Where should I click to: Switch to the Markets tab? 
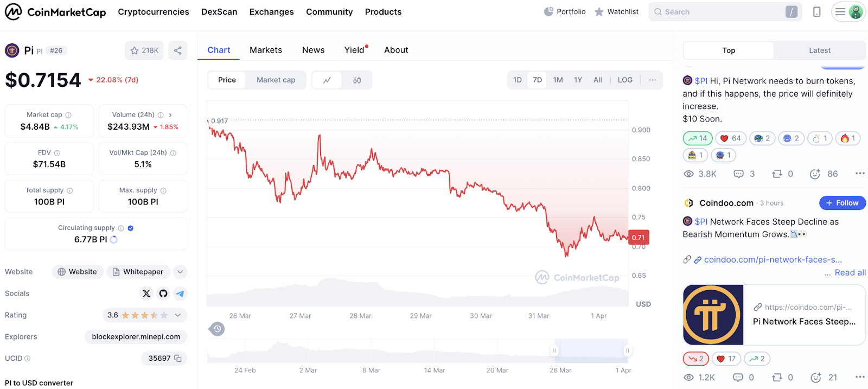tap(266, 50)
